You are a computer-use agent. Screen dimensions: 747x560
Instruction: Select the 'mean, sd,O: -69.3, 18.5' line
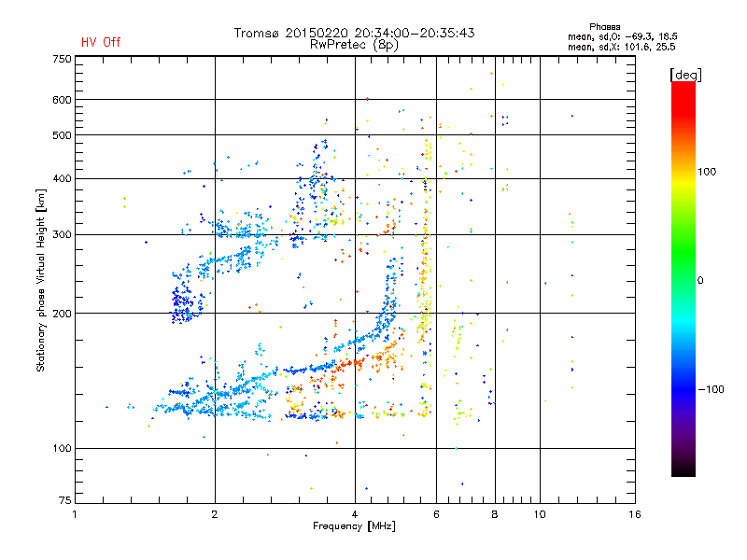(622, 36)
